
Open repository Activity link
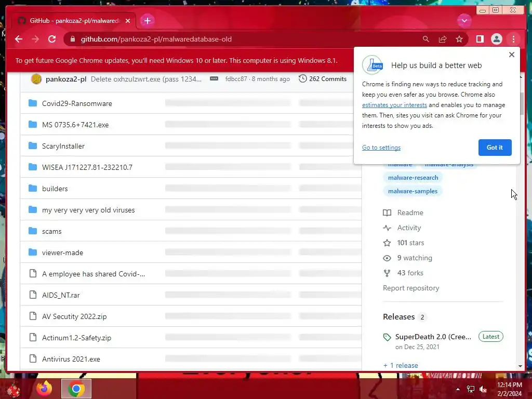(x=409, y=228)
